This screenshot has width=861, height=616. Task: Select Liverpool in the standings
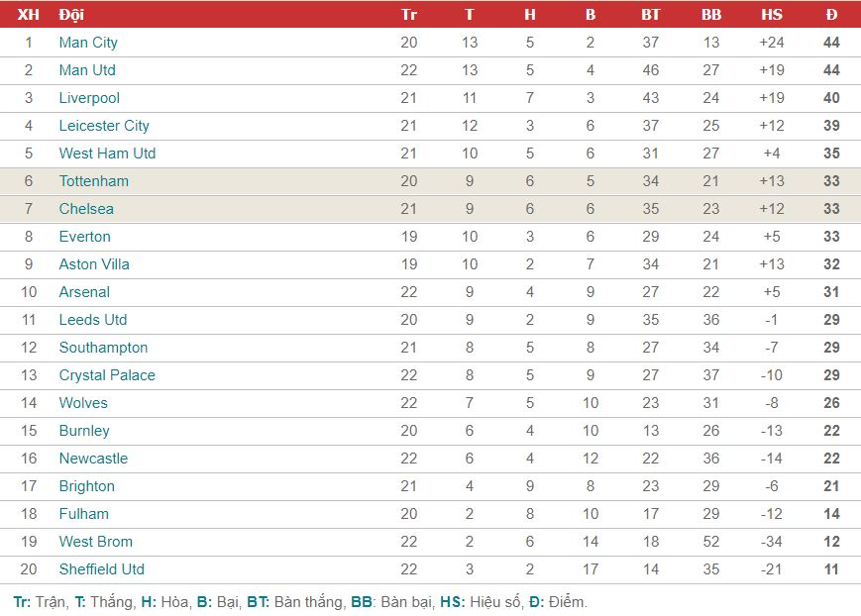pos(89,98)
